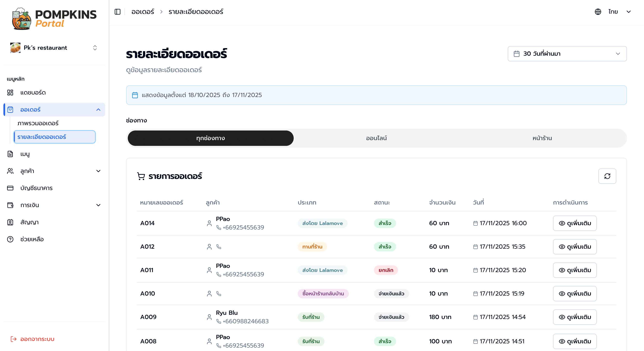Click the customer person icon in row A009
This screenshot has height=351, width=644.
209,317
